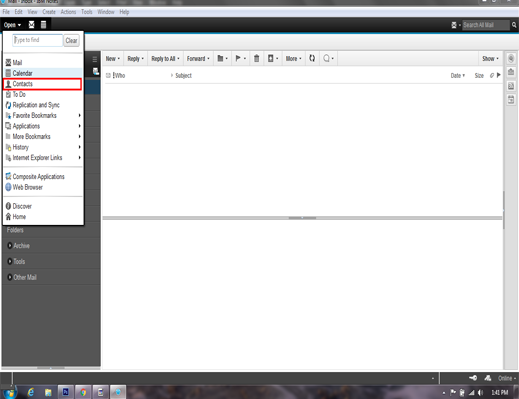
Task: Launch Chrome from the Windows taskbar
Action: [x=83, y=392]
